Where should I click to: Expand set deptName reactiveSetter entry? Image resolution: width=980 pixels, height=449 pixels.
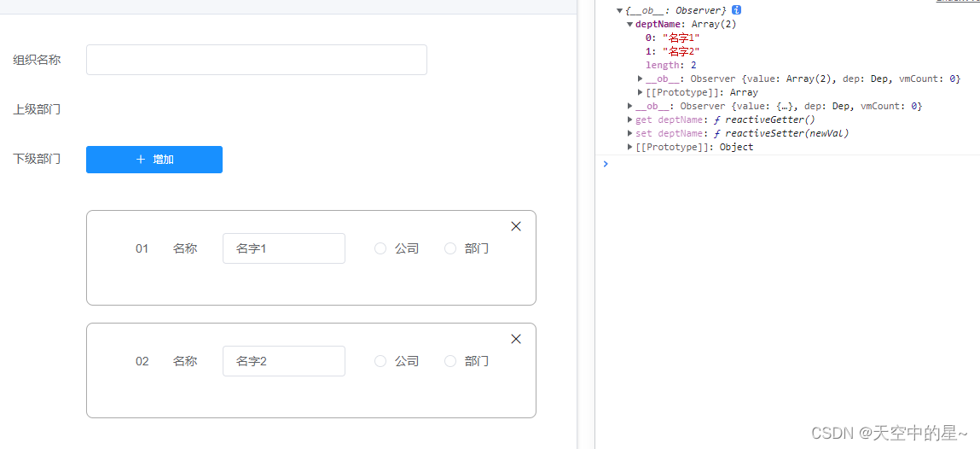[x=630, y=134]
